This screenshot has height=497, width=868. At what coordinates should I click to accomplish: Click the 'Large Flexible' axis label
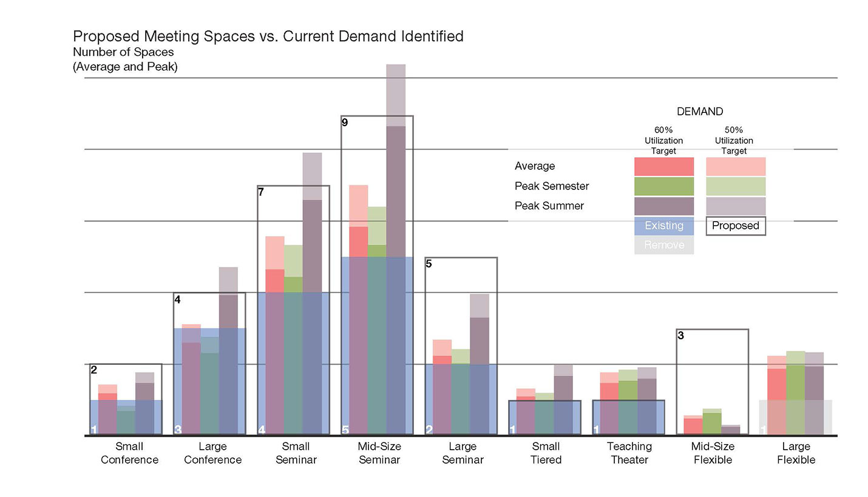pyautogui.click(x=796, y=453)
